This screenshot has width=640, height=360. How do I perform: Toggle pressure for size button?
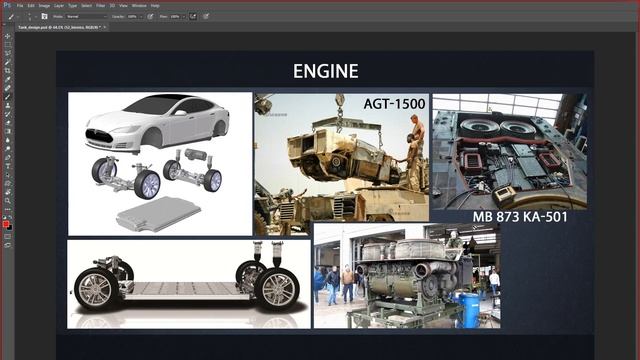point(206,16)
